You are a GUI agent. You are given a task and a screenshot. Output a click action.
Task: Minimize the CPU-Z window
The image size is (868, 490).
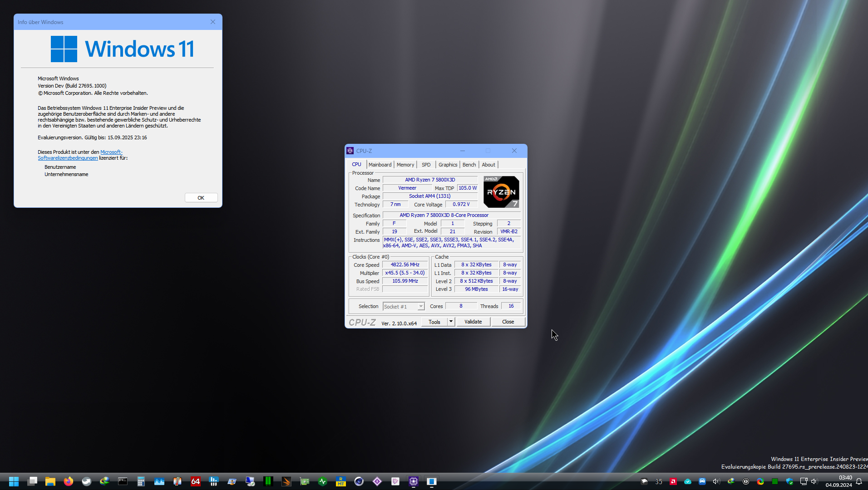(463, 151)
